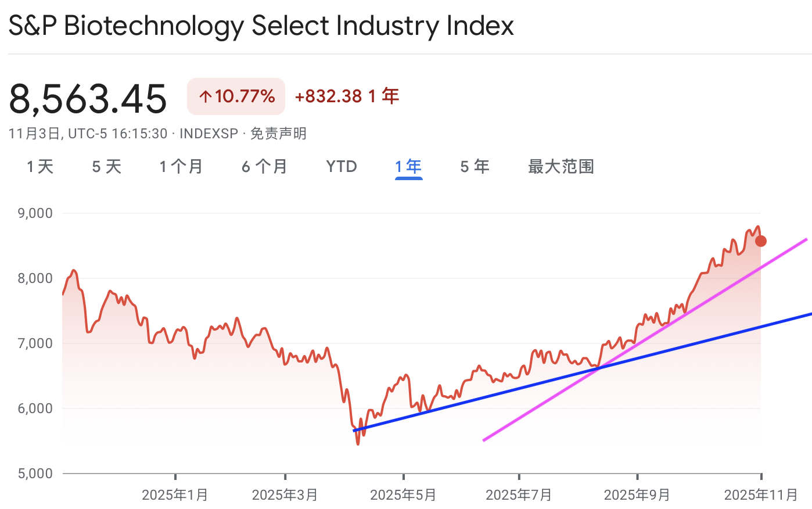Click the 9,000 y-axis label
The width and height of the screenshot is (812, 509).
click(35, 213)
